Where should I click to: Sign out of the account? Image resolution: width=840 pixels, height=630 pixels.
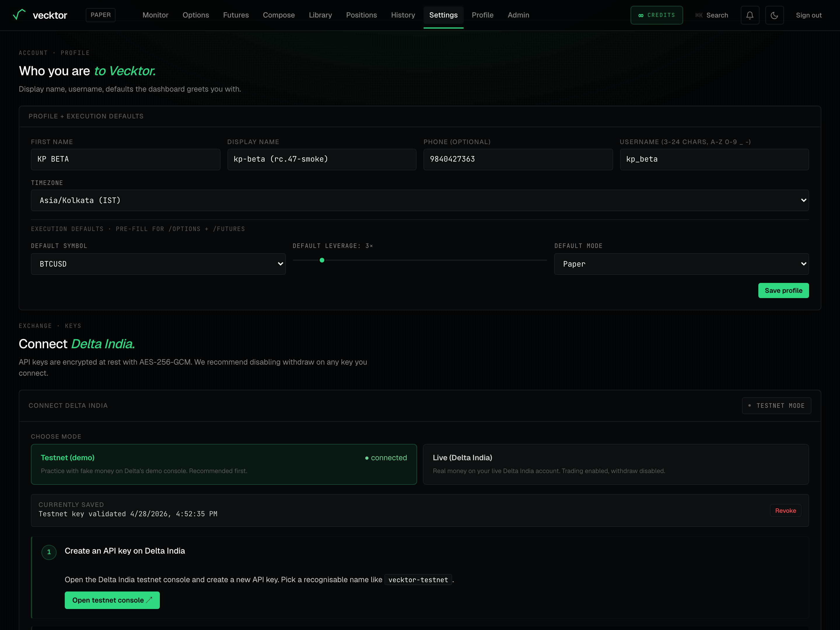coord(808,15)
